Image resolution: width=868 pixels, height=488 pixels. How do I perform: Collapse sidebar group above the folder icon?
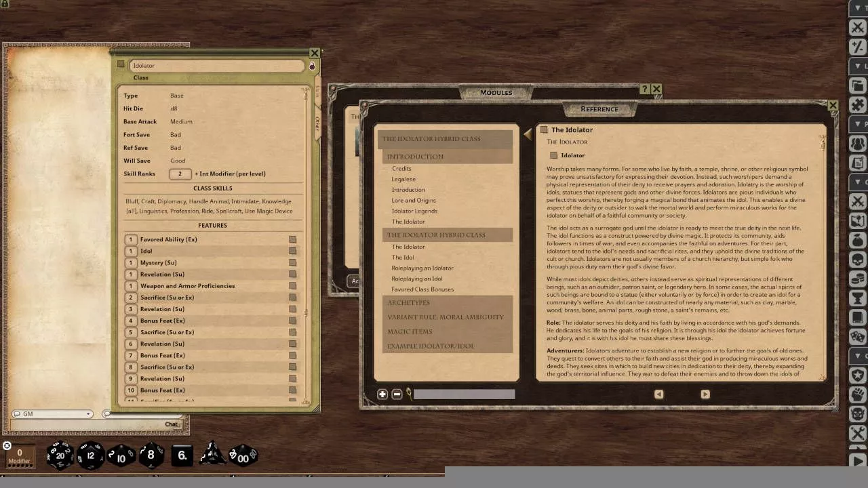pyautogui.click(x=858, y=66)
